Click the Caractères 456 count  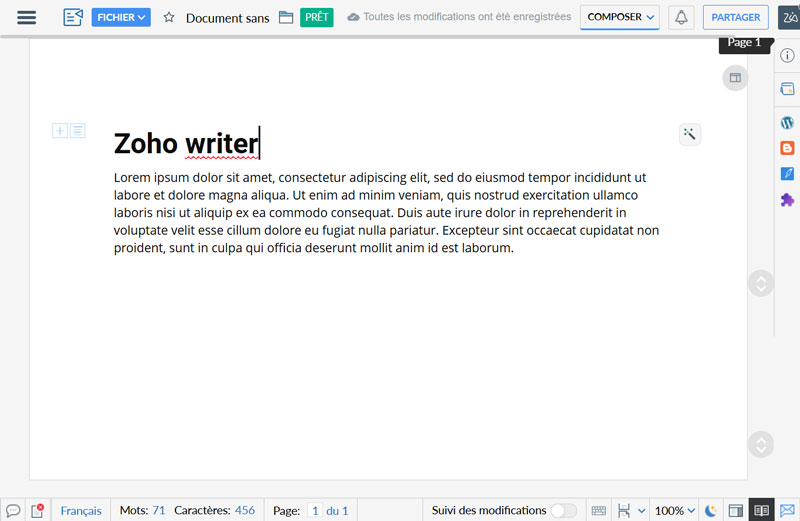tap(214, 510)
